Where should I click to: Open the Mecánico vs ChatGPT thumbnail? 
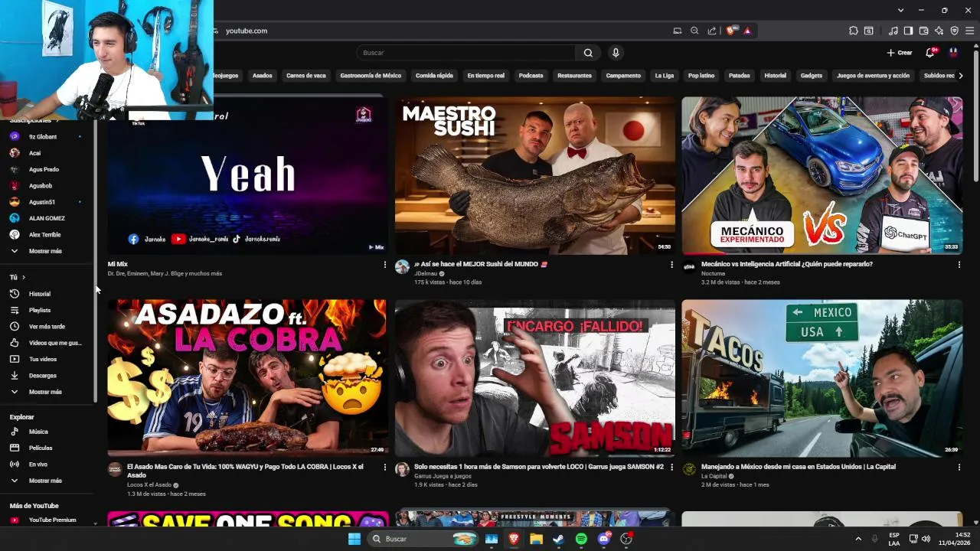tap(822, 175)
